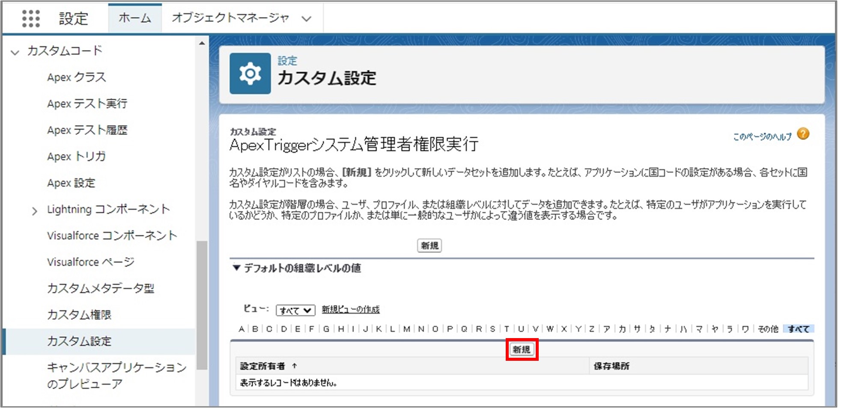Image resolution: width=868 pixels, height=410 pixels.
Task: Filter list by その他
Action: click(768, 329)
